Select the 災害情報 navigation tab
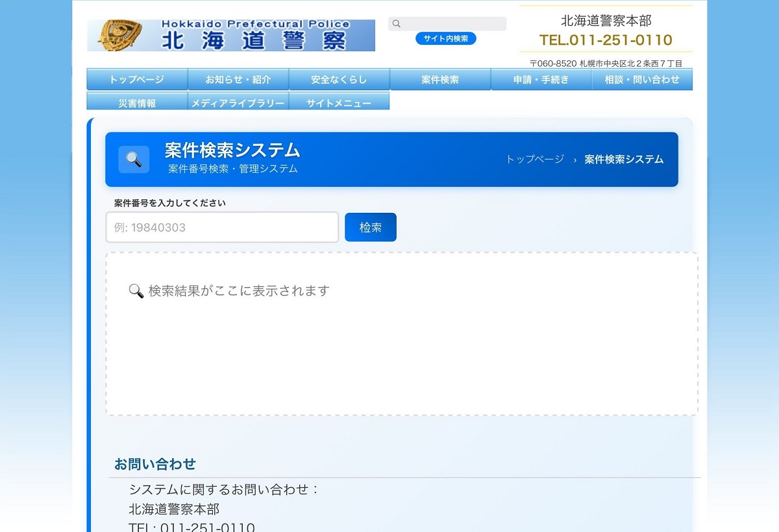This screenshot has width=779, height=532. tap(137, 101)
